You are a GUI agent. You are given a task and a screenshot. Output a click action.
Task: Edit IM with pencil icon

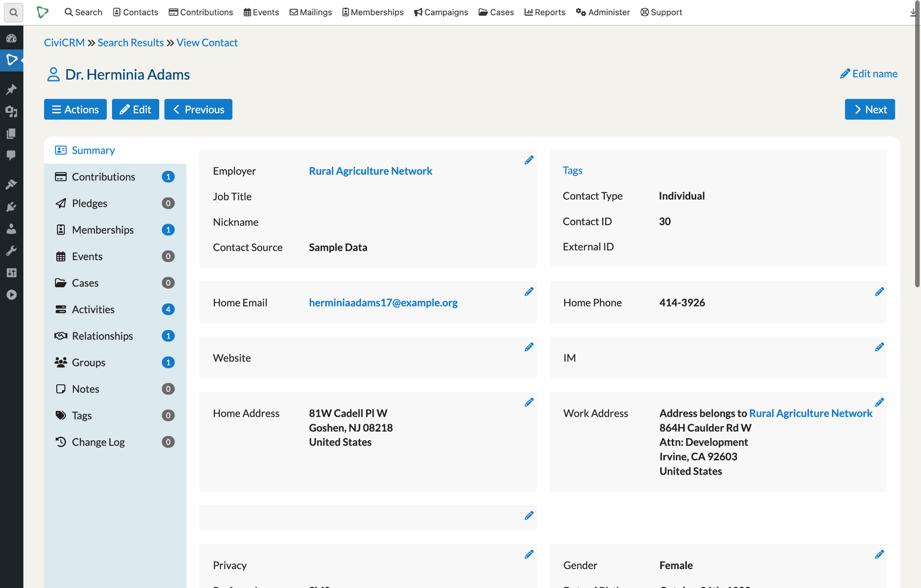(x=880, y=347)
